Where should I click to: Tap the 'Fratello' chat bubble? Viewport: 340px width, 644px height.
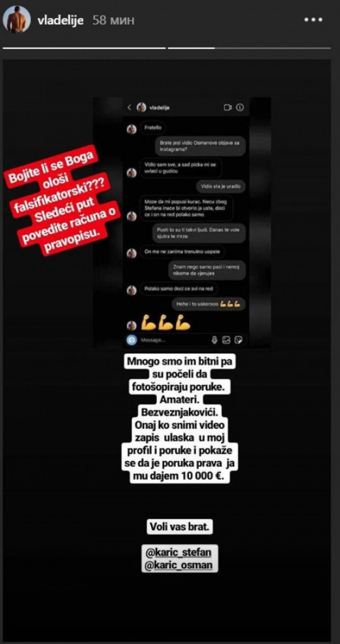(153, 128)
